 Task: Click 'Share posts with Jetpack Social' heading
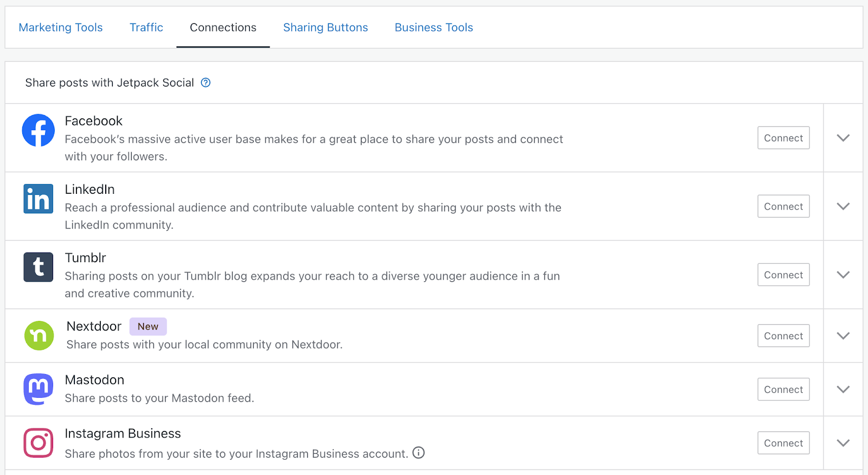110,83
